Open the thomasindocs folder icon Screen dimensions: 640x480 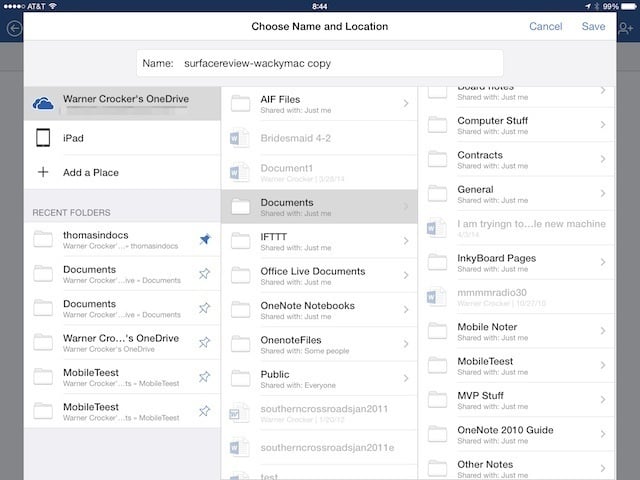(43, 239)
